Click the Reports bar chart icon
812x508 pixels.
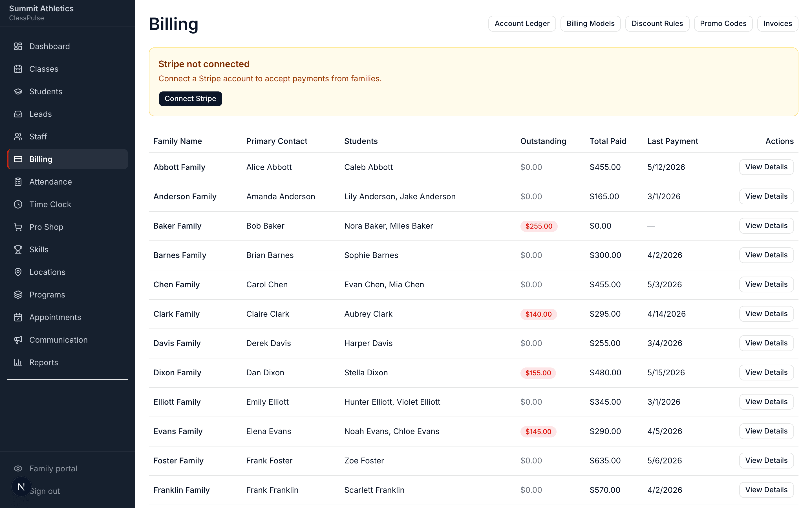pos(18,362)
